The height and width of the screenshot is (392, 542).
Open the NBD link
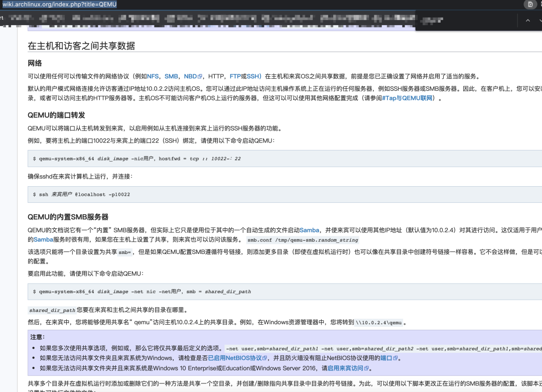[190, 76]
